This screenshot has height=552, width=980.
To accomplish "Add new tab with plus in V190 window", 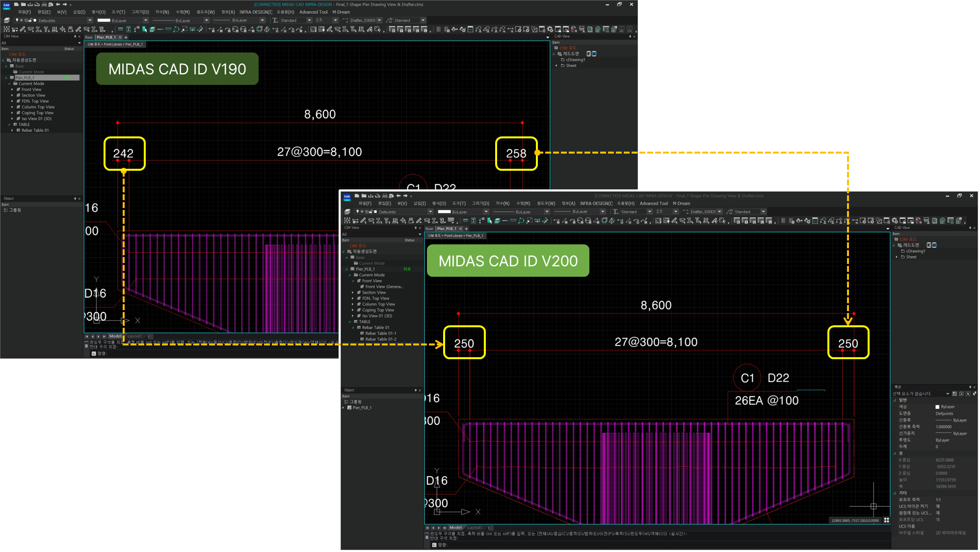I will pyautogui.click(x=126, y=37).
